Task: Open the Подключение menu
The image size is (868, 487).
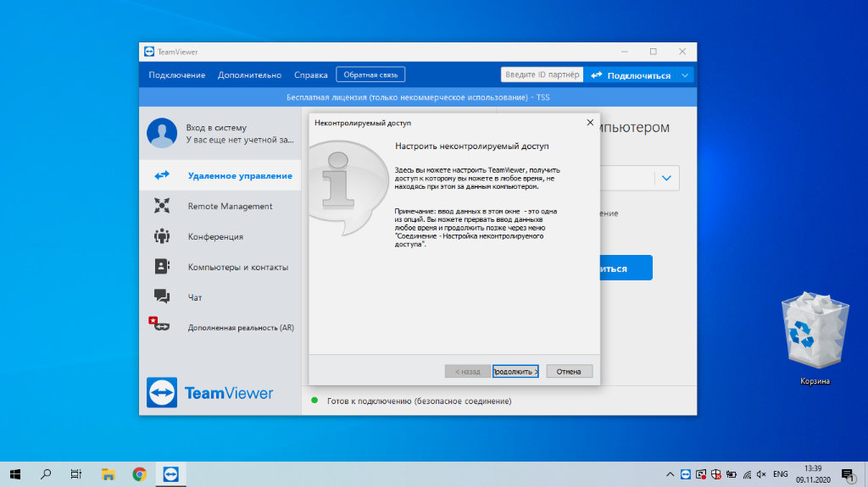Action: pos(176,75)
